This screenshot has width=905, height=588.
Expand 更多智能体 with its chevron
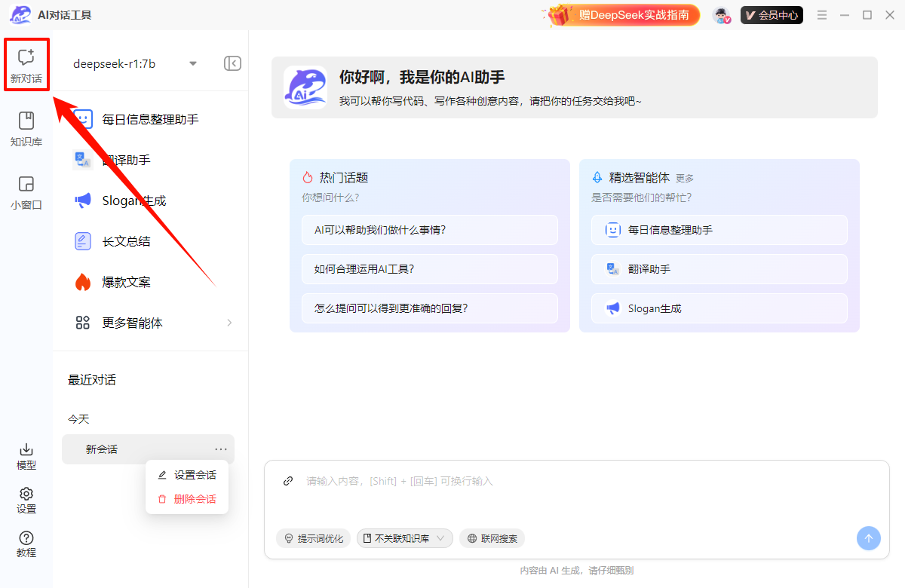tap(229, 323)
